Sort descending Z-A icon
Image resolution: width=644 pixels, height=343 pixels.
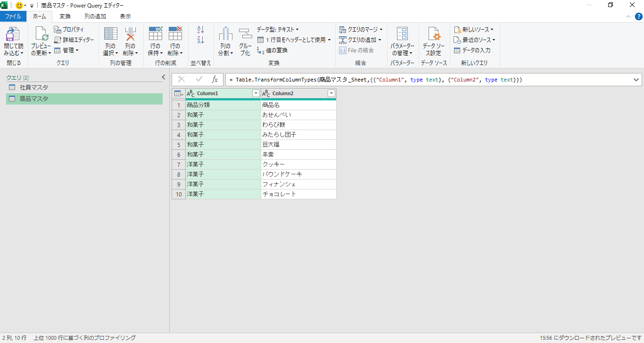coord(200,40)
